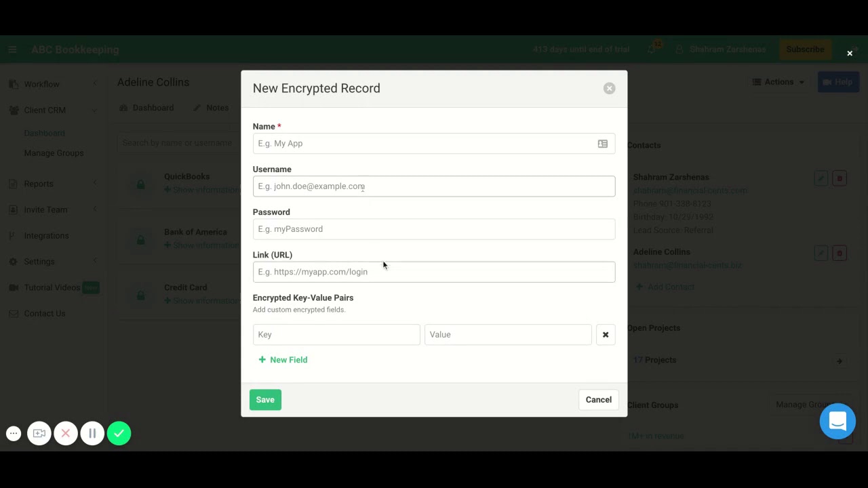The image size is (868, 488).
Task: Open the chat support widget
Action: click(837, 421)
